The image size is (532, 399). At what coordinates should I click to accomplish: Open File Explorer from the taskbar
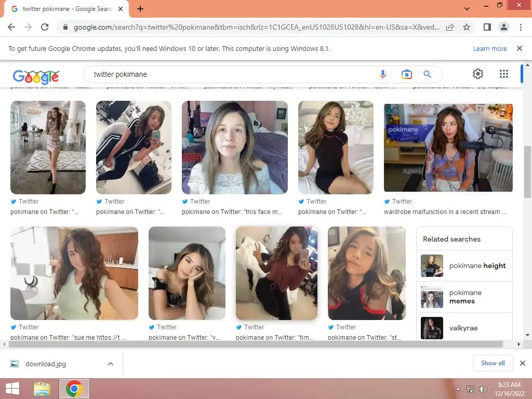point(42,389)
